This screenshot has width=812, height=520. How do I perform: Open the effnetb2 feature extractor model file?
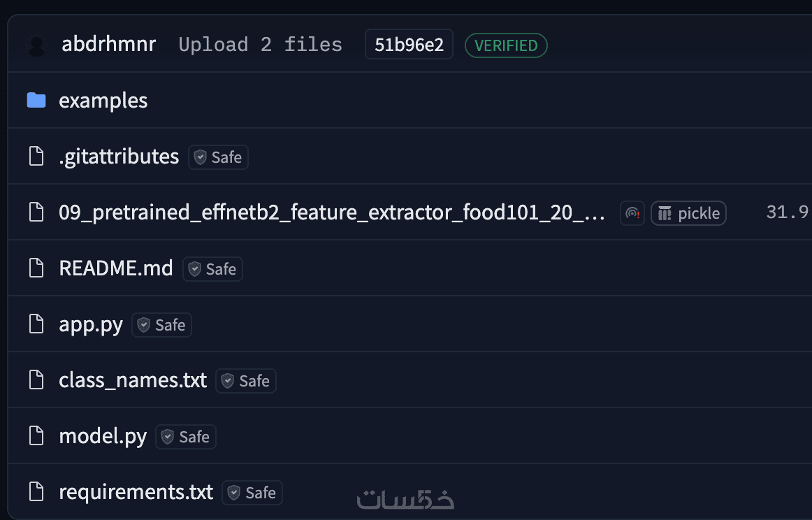[332, 212]
